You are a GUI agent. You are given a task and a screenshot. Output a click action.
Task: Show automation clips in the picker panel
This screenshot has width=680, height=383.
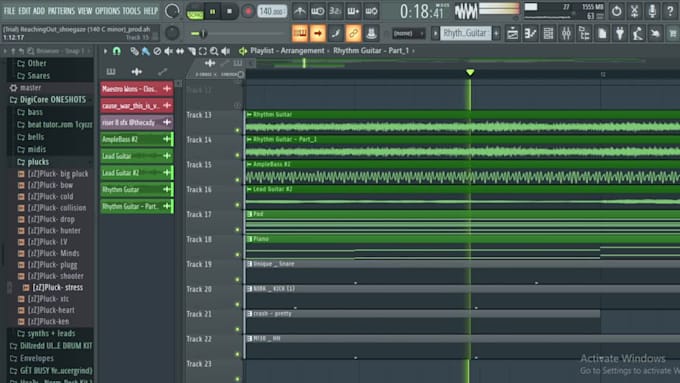(162, 72)
